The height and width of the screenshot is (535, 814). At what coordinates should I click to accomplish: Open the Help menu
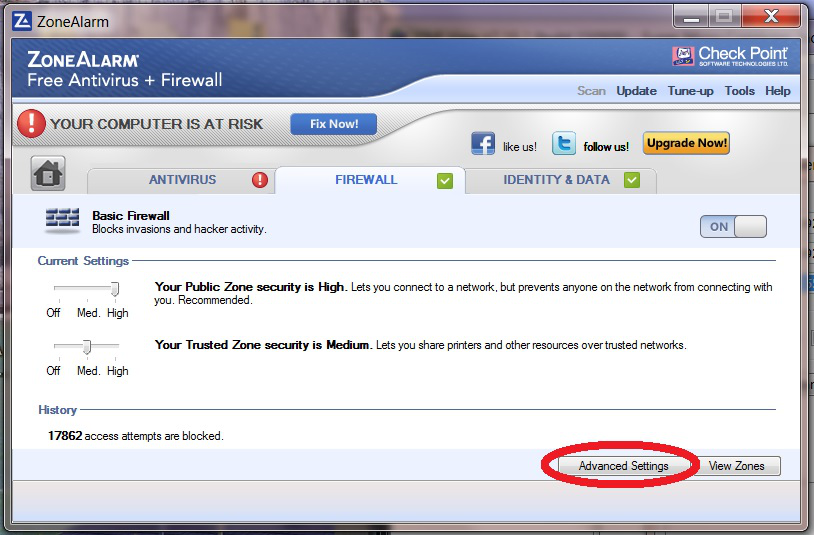click(x=777, y=91)
